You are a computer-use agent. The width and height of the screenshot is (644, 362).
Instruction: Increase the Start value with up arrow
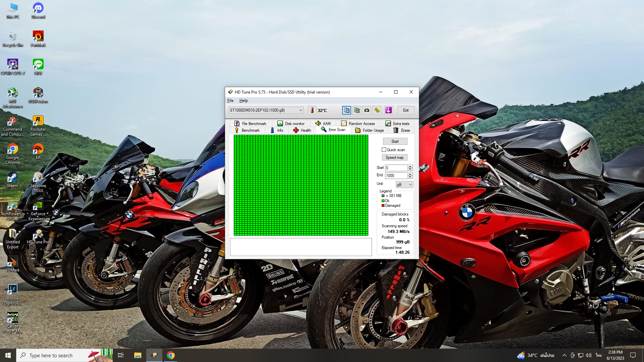[410, 166]
